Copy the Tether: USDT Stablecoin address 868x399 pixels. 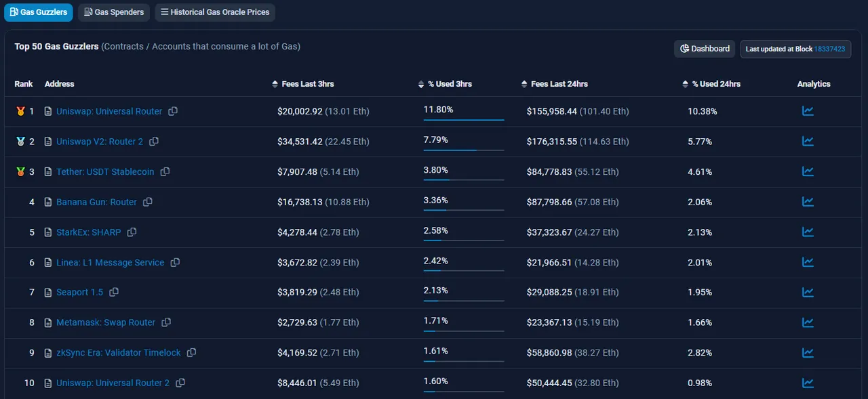click(x=165, y=172)
